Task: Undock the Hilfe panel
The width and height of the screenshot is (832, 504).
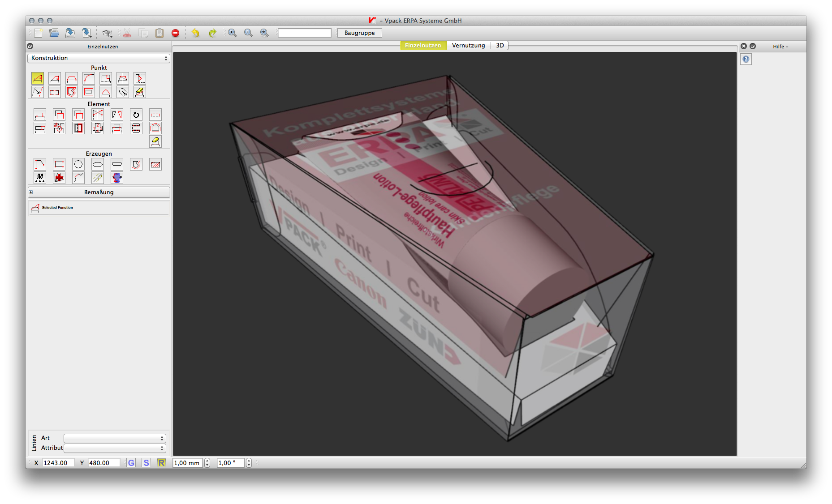Action: 753,46
